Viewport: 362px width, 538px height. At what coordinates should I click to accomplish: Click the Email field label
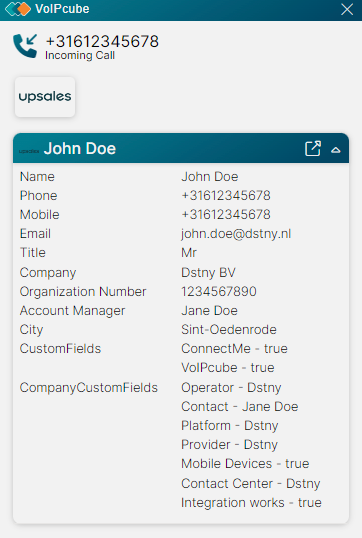point(35,234)
